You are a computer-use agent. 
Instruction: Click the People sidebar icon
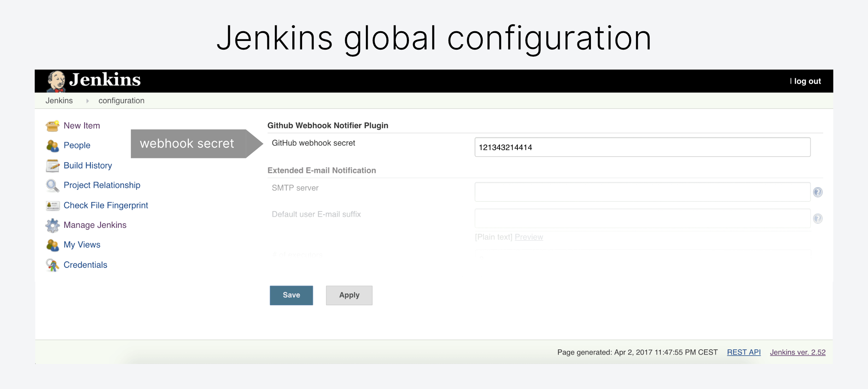click(x=52, y=146)
